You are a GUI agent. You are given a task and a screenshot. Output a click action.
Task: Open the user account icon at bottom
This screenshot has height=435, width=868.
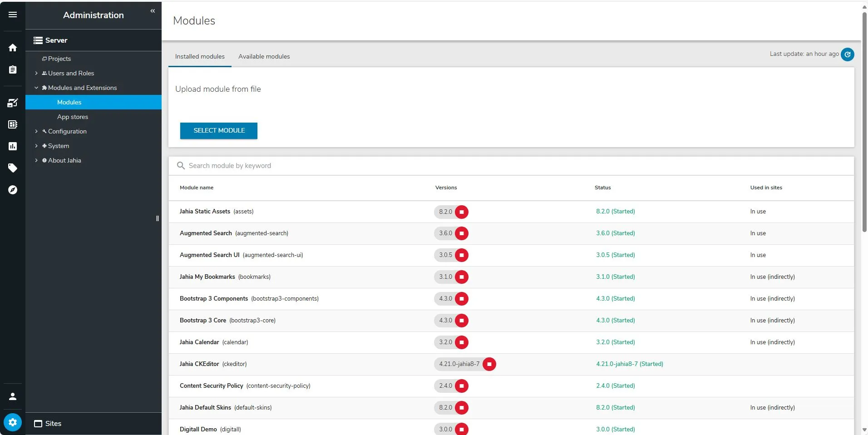(x=12, y=396)
